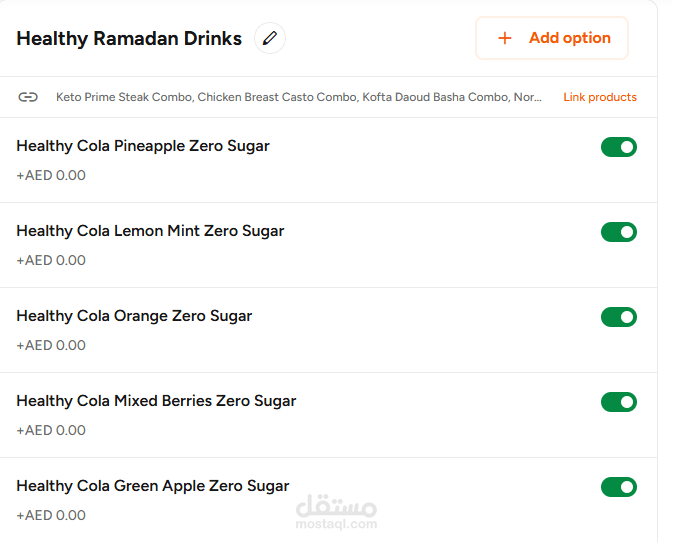Image resolution: width=673 pixels, height=542 pixels.
Task: Click the +AED 0.00 price under Mixed Berries
Action: pyautogui.click(x=51, y=430)
